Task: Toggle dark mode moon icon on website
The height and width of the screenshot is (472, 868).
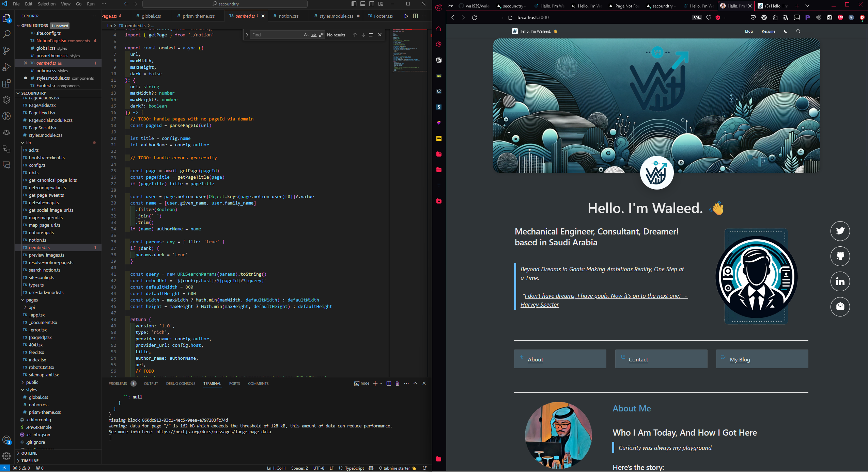Action: 786,31
